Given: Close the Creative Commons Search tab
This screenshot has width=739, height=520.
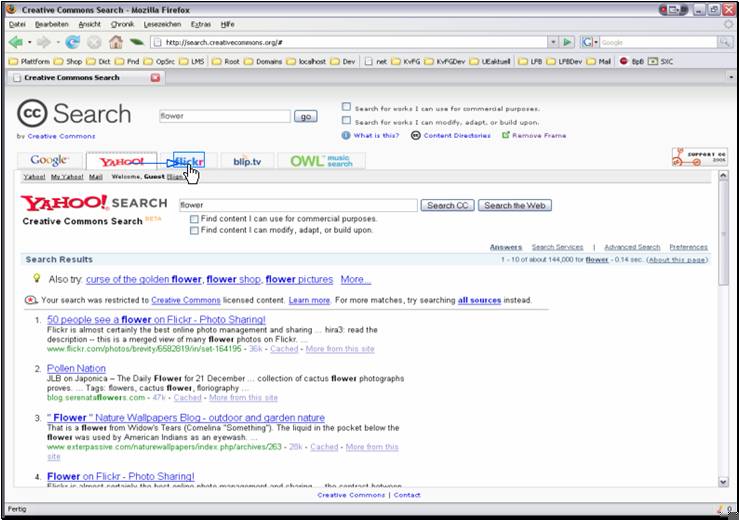Looking at the screenshot, I should (155, 78).
